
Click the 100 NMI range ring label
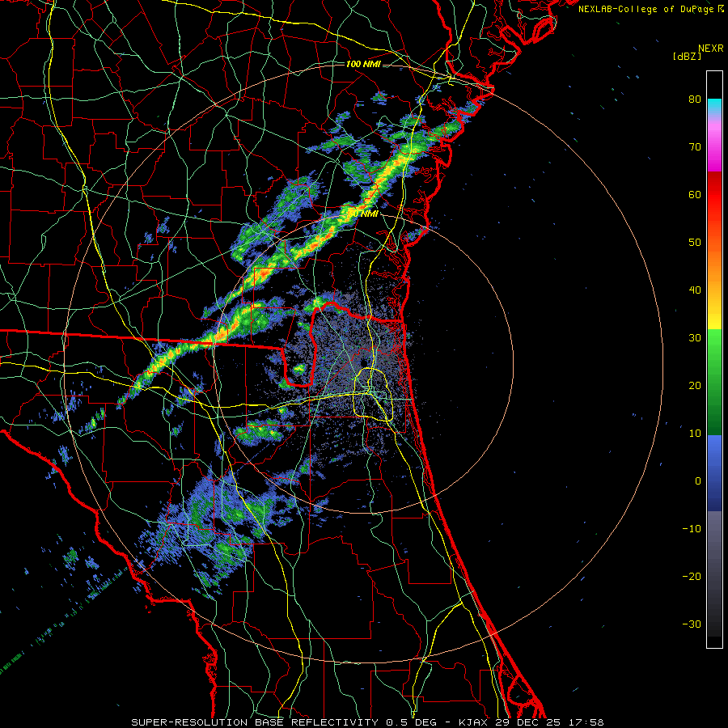(363, 64)
